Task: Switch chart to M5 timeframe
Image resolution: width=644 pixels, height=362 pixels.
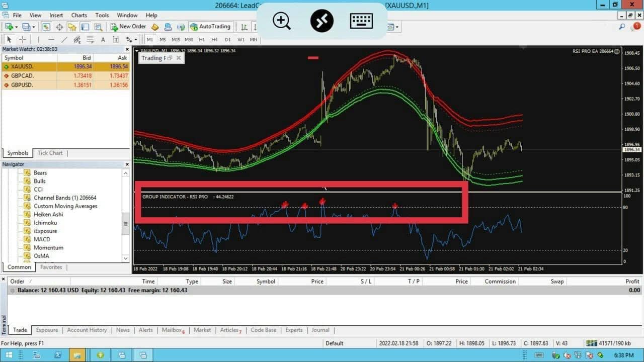Action: coord(163,39)
